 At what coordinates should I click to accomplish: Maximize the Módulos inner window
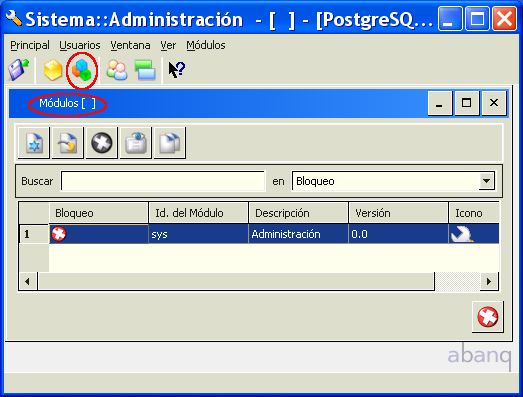467,103
